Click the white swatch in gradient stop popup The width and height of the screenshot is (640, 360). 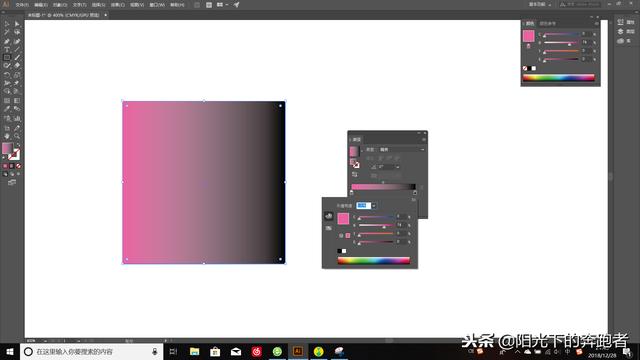point(344,251)
